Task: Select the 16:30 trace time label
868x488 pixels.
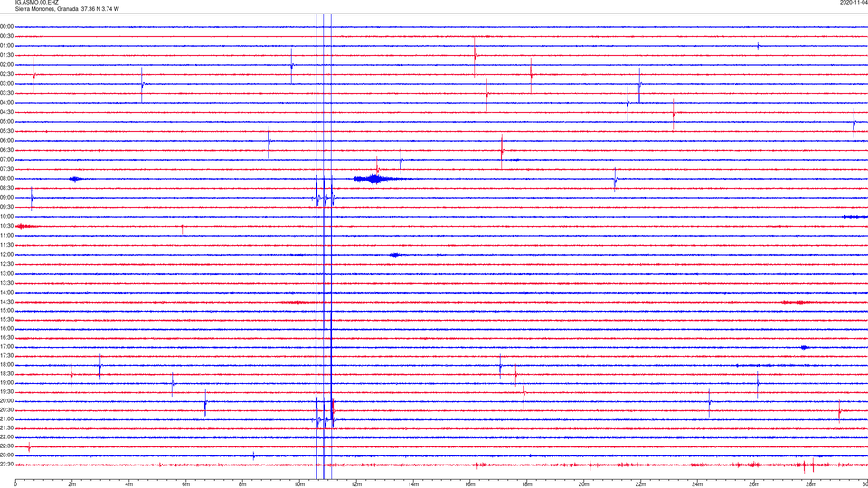Action: 6,337
